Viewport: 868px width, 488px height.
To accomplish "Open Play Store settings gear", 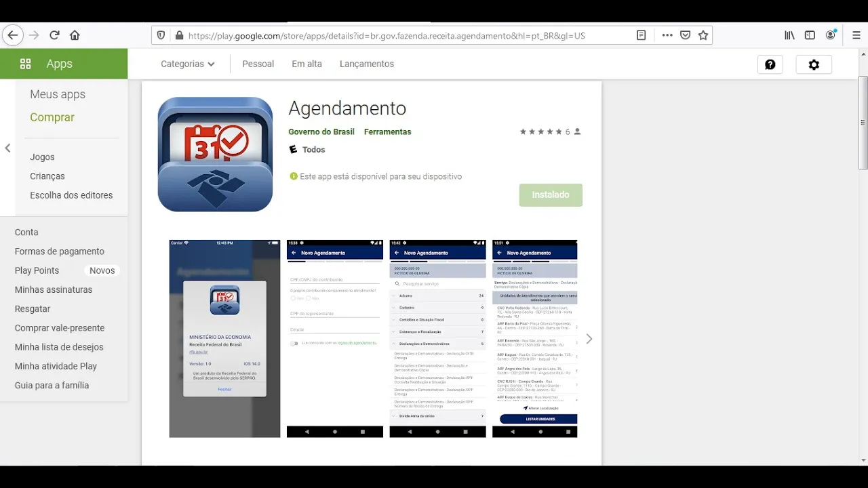I will coord(814,64).
